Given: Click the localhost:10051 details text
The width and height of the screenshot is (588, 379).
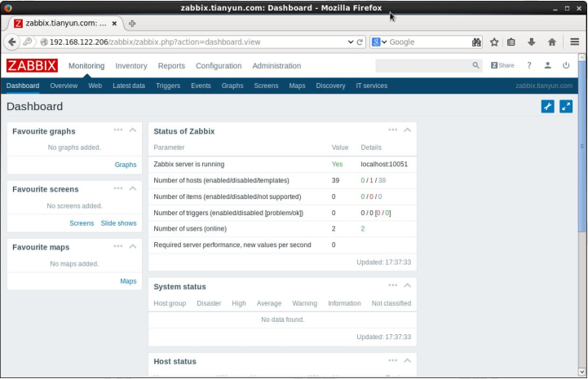Looking at the screenshot, I should point(384,164).
